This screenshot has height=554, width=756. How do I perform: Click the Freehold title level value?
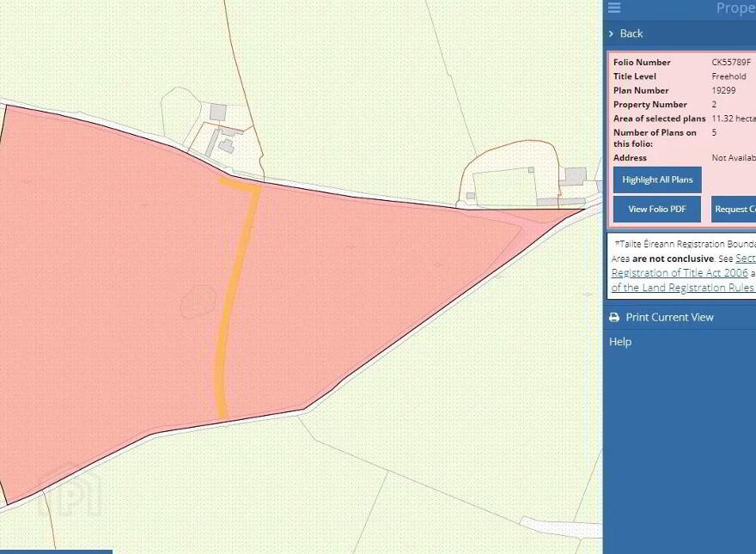click(729, 76)
